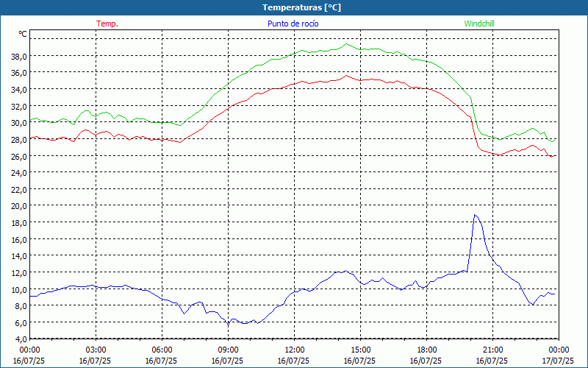Click the "Temperaturas [°C]" chart title
The height and width of the screenshot is (368, 588).
click(x=301, y=7)
